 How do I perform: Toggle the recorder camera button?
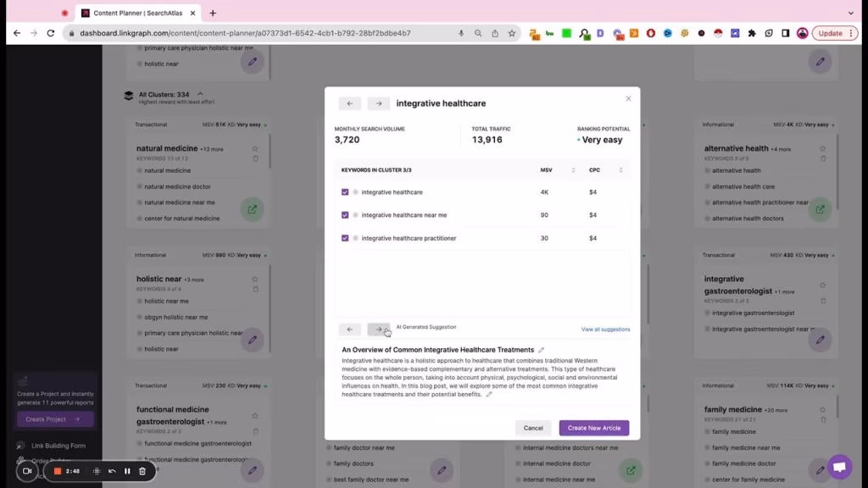click(26, 471)
